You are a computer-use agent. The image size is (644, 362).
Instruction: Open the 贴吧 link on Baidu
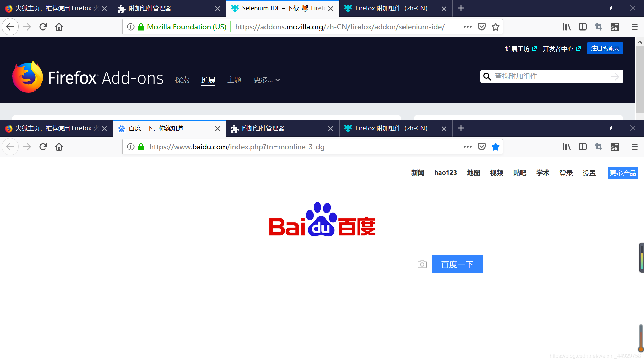(x=520, y=173)
